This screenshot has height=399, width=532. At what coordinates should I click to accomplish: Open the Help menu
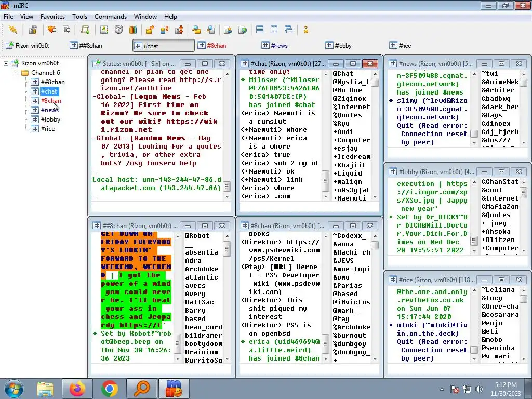[170, 17]
